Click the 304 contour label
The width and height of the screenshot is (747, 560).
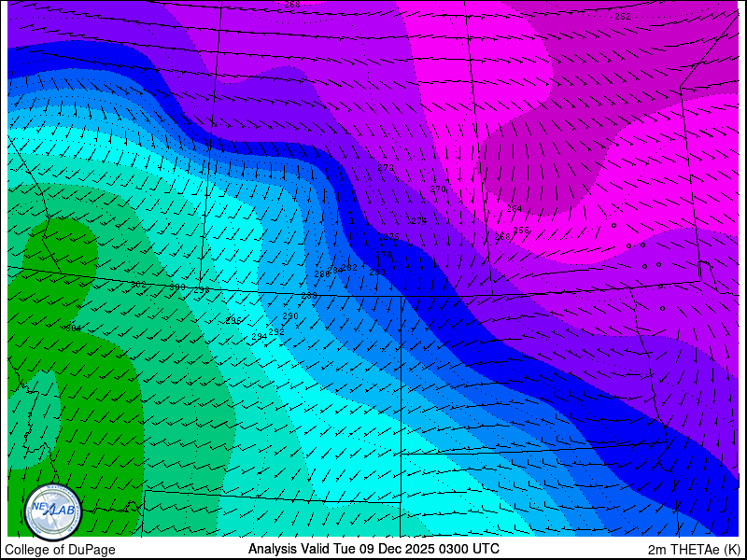click(x=73, y=329)
